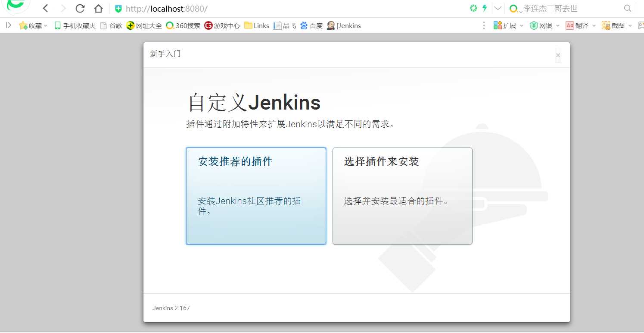Open the 翻译 translate dropdown
Viewport: 644px width, 333px height.
tap(581, 25)
